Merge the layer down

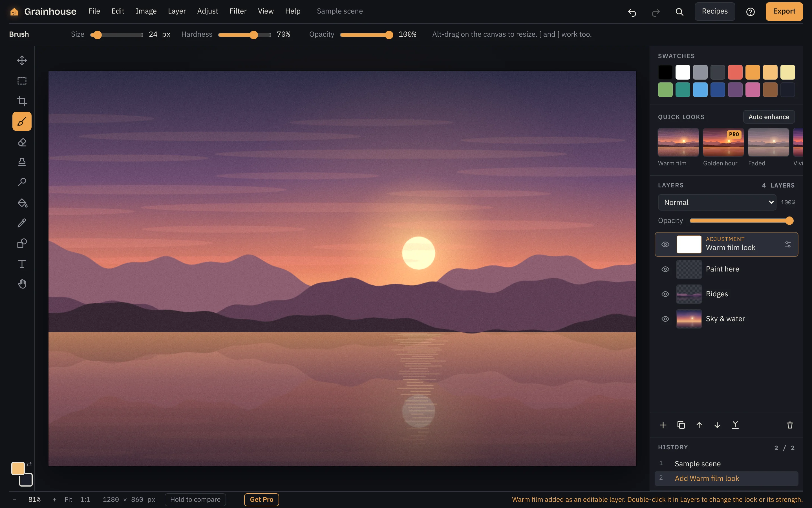pos(735,425)
